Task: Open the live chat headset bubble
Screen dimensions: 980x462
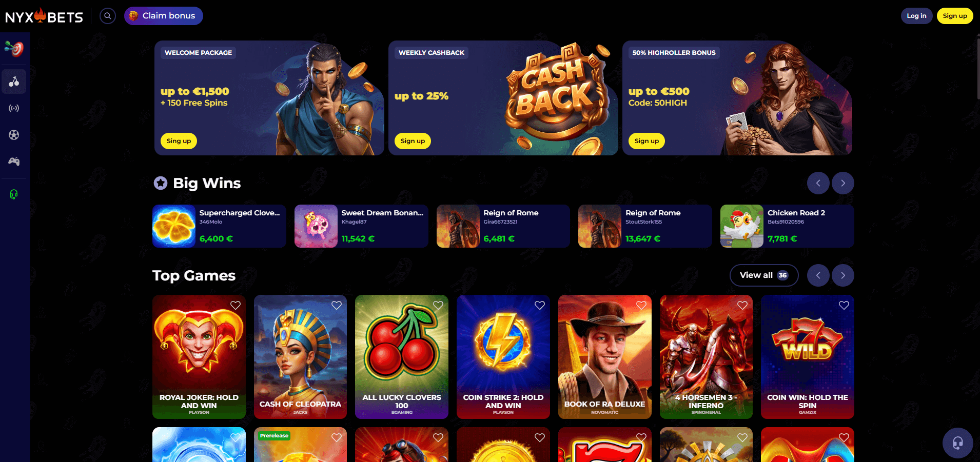Action: point(957,443)
